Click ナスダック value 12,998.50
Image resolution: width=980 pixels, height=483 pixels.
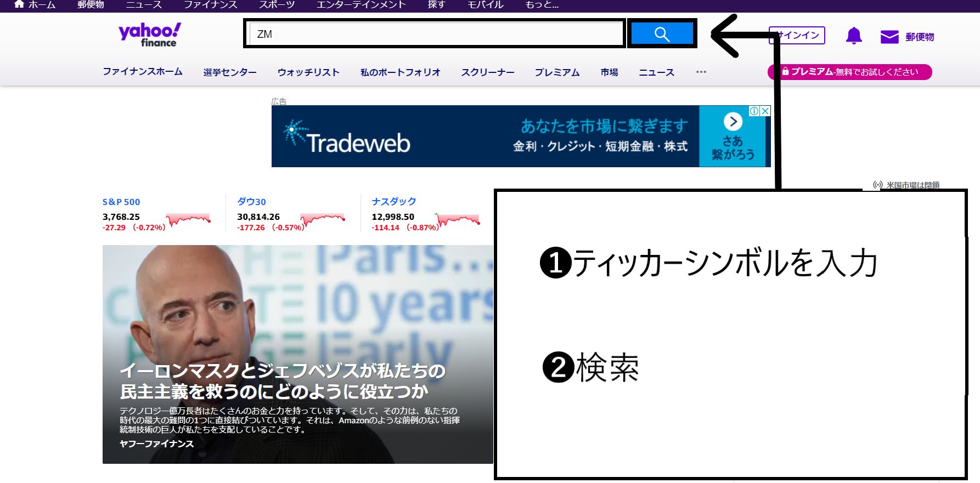click(x=393, y=217)
